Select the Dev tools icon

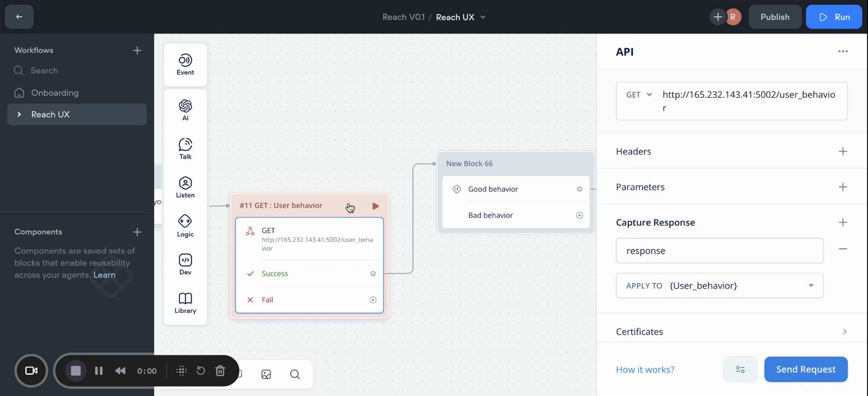pyautogui.click(x=185, y=264)
